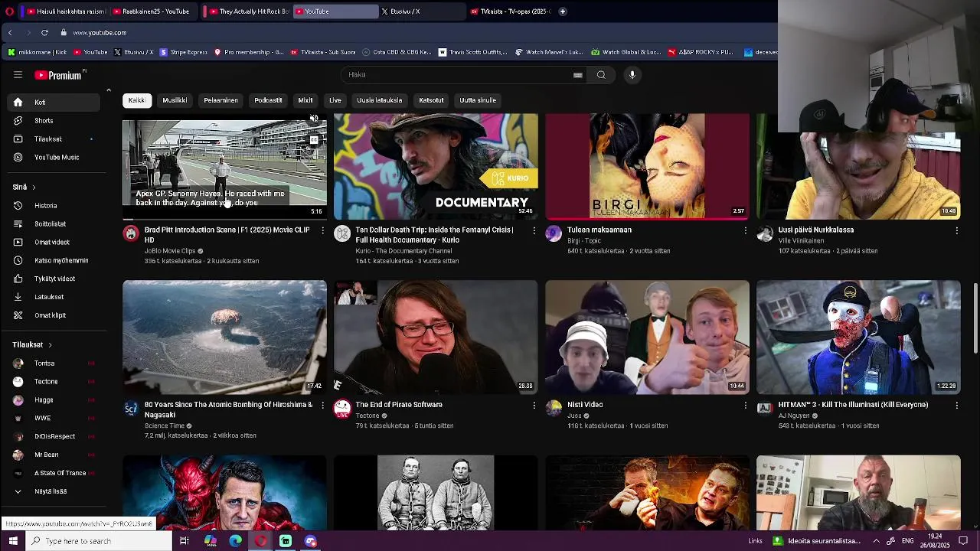Open notification center in the system tray

(x=963, y=541)
